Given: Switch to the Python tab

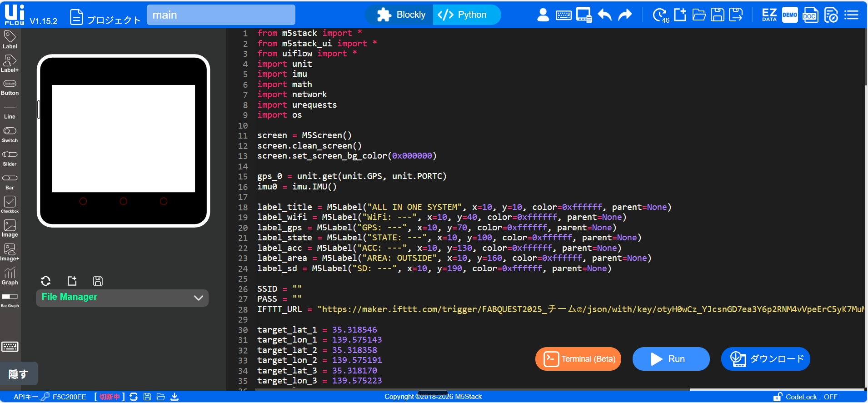Looking at the screenshot, I should click(464, 15).
